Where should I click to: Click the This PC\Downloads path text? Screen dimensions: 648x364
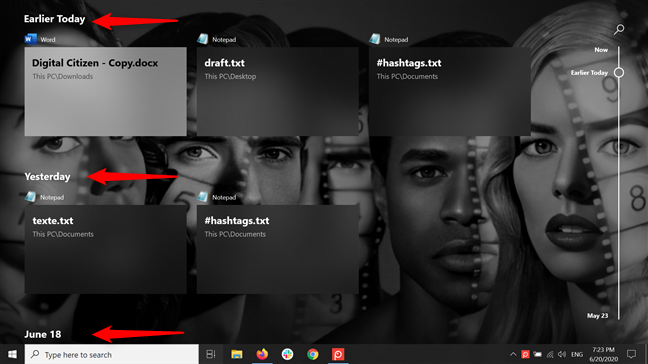63,76
